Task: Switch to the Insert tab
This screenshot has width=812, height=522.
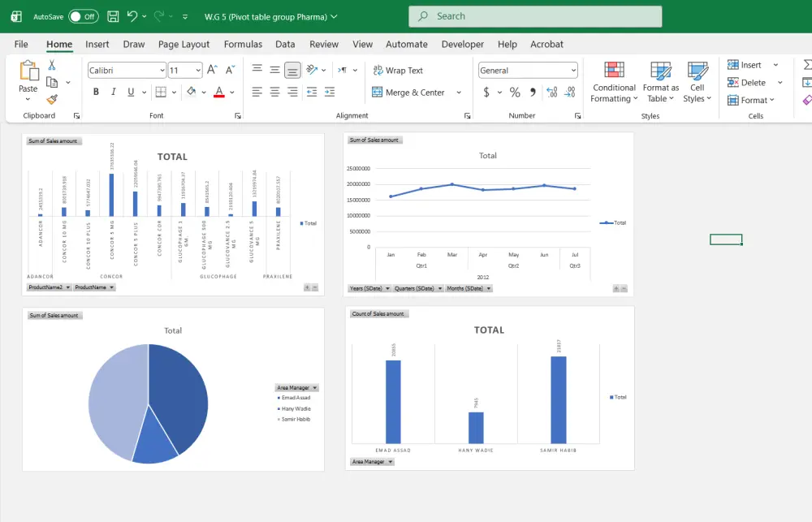Action: (97, 44)
